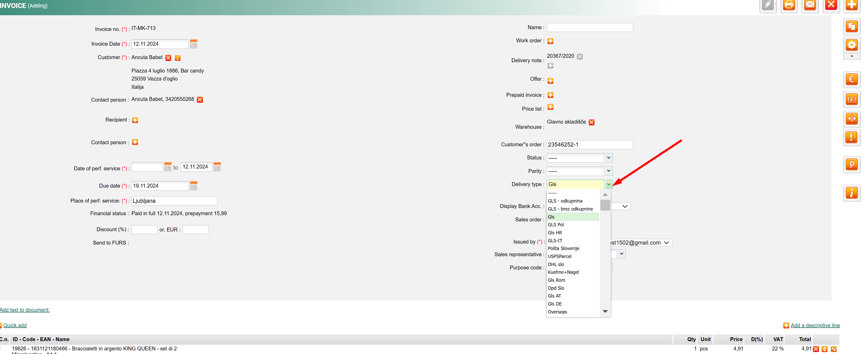Remove customer Ancuta Babet with red X
Screen dimensions: 868x354
tap(168, 58)
